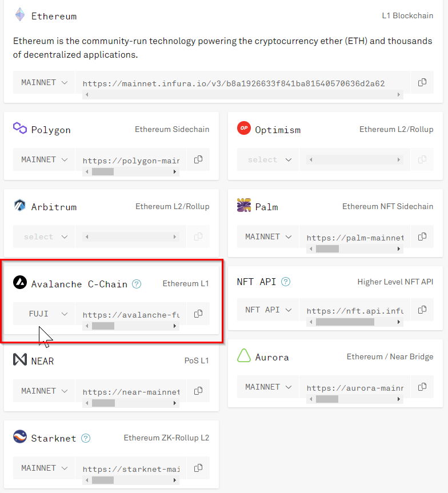Open the Ethereum MAINNET network dropdown
This screenshot has width=448, height=493.
44,82
